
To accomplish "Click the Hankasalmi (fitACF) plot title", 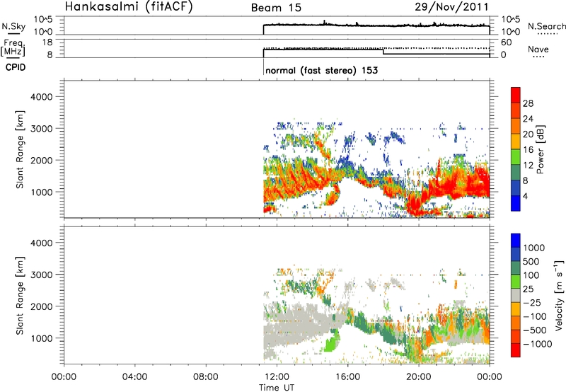I will coord(129,7).
